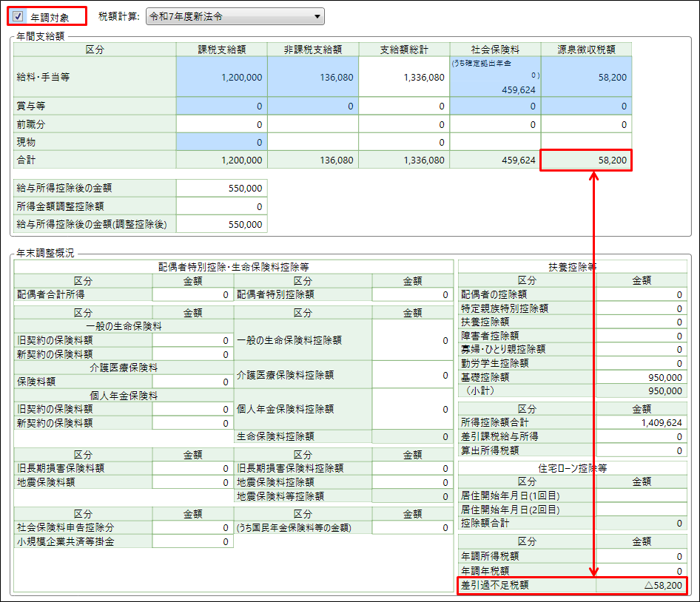Select 給料・手当等 非課税支給額 cell showing 136,080

coord(312,77)
